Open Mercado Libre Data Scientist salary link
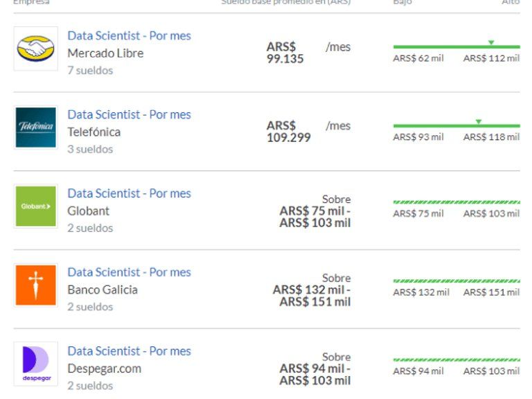The height and width of the screenshot is (399, 532). point(129,36)
